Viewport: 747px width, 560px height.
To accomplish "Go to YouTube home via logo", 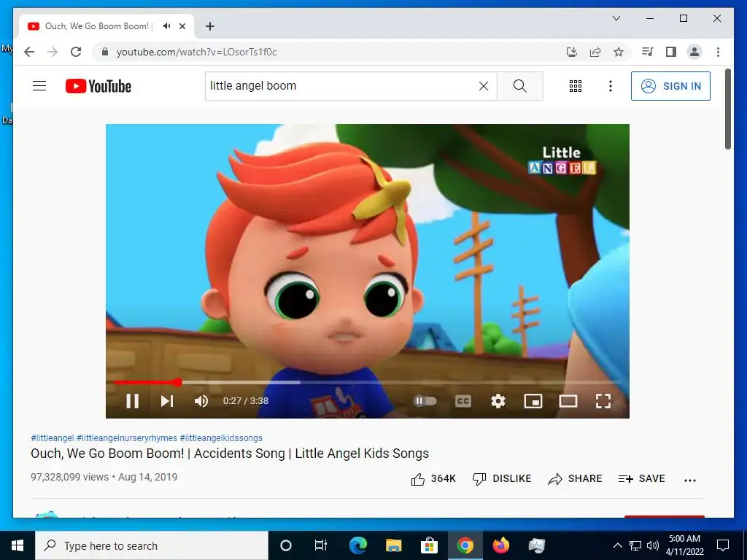I will [98, 86].
